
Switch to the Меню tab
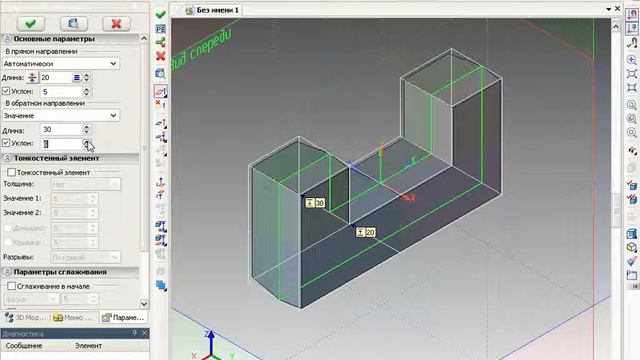[x=74, y=317]
